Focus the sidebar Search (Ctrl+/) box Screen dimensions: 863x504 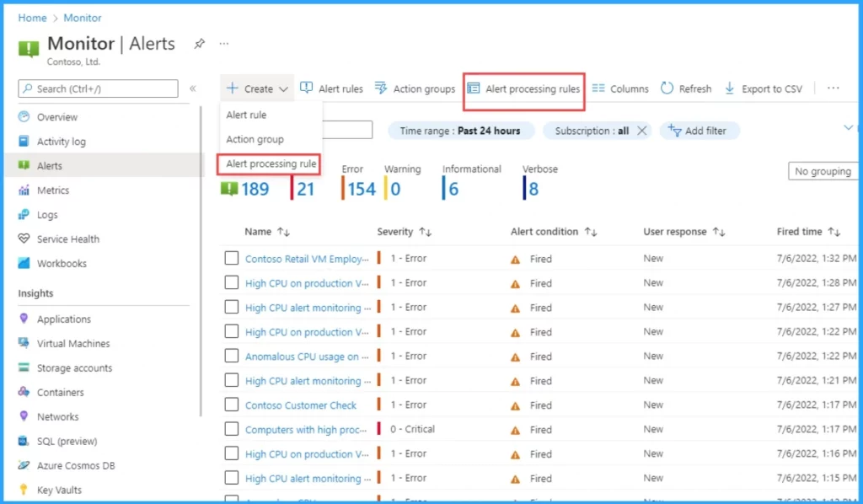tap(98, 88)
